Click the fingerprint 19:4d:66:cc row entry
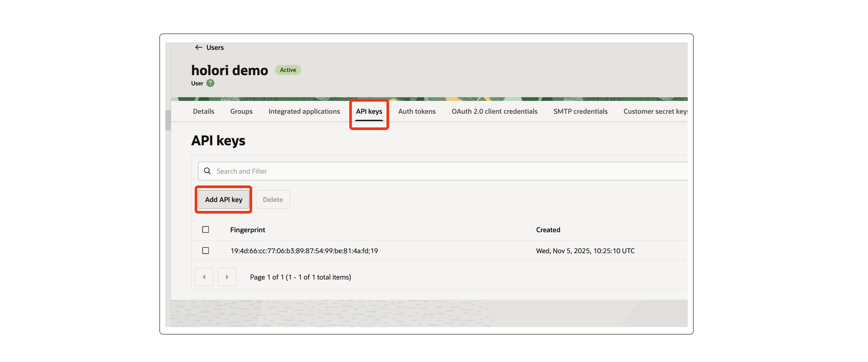 (304, 251)
